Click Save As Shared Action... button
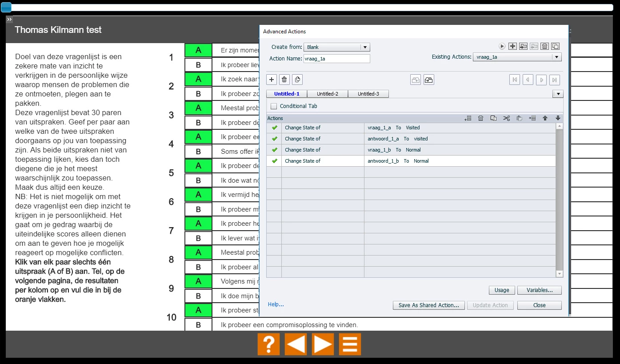 [x=429, y=305]
